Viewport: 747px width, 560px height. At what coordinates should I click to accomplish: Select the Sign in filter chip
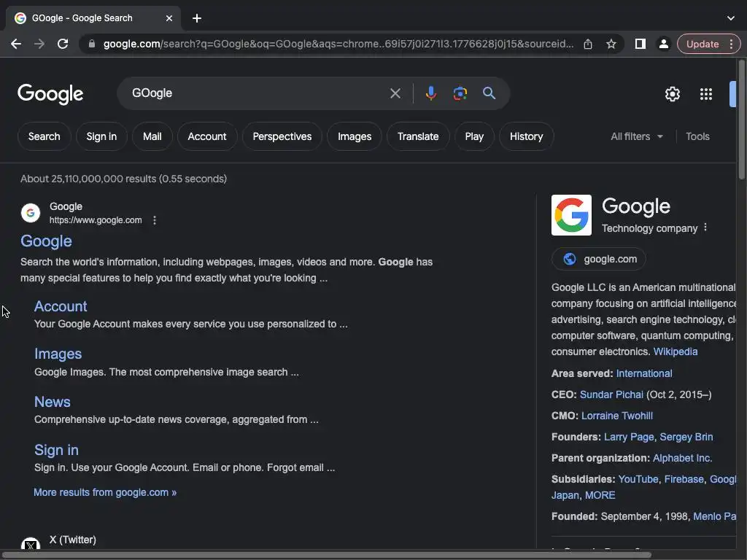pos(101,136)
